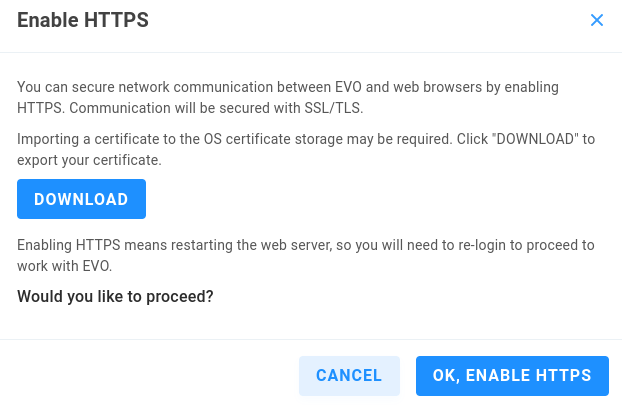Dismiss the dialog without enabling HTTPS via Cancel

[349, 376]
